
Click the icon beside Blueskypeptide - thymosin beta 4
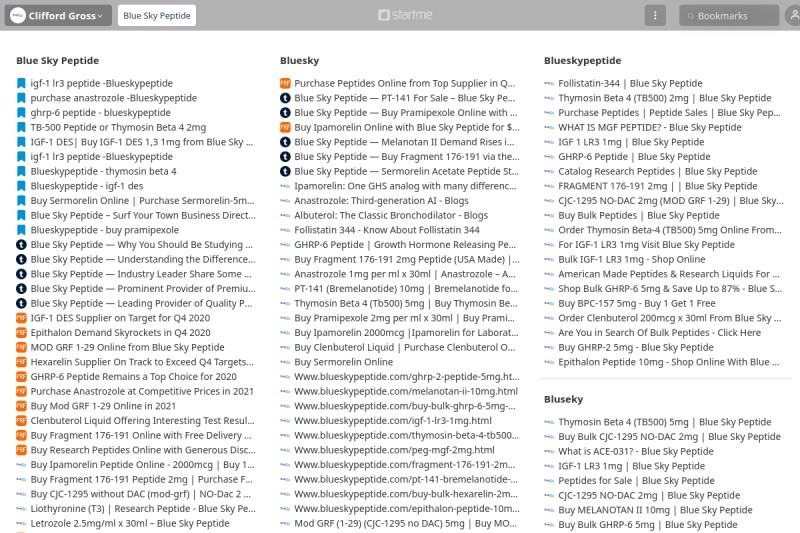21,171
